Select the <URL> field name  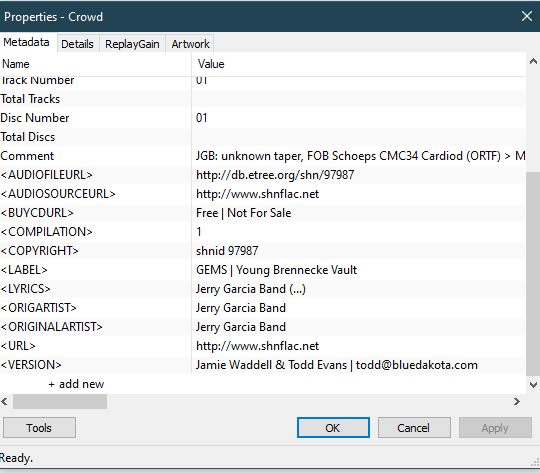18,346
